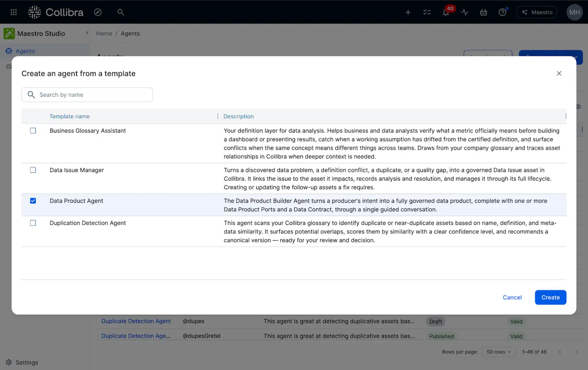Click the Draft status badge
588x370 pixels.
click(436, 322)
